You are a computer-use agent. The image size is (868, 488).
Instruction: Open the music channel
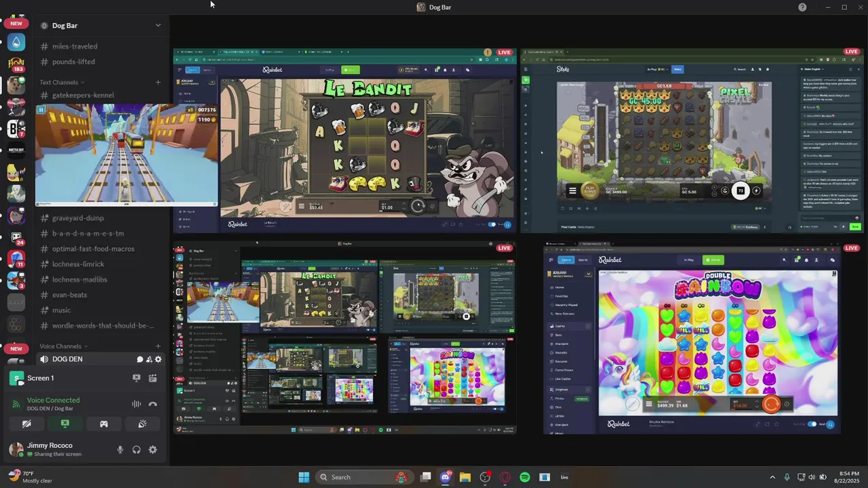click(x=100, y=310)
